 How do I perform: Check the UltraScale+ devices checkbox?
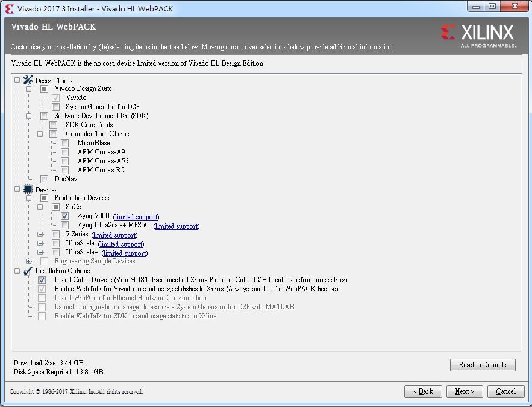[56, 252]
